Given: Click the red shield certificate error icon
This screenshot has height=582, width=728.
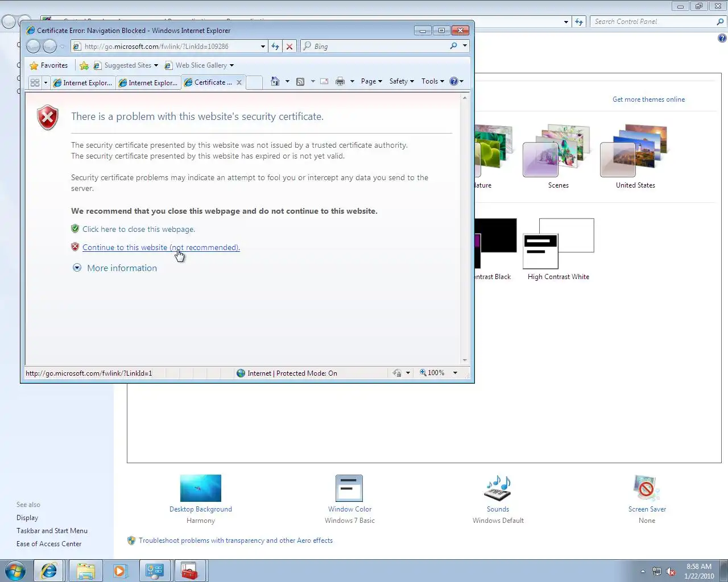Looking at the screenshot, I should click(x=48, y=118).
